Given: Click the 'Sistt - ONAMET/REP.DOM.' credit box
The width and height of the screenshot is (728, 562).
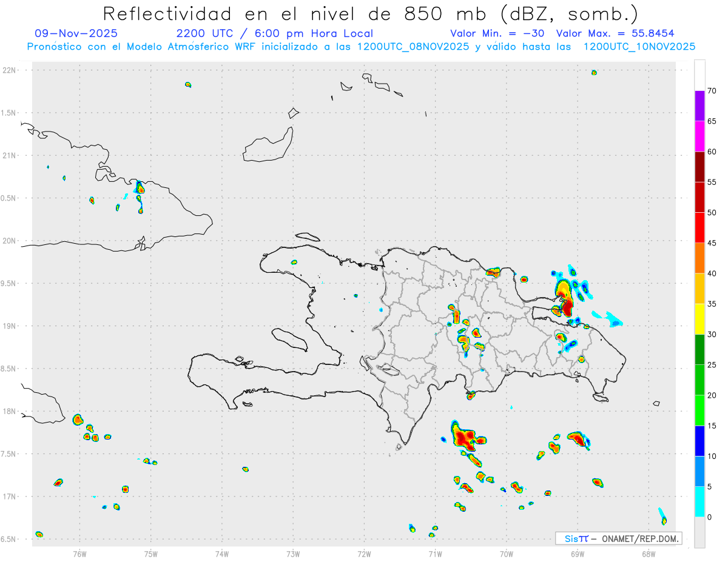Looking at the screenshot, I should pyautogui.click(x=619, y=538).
